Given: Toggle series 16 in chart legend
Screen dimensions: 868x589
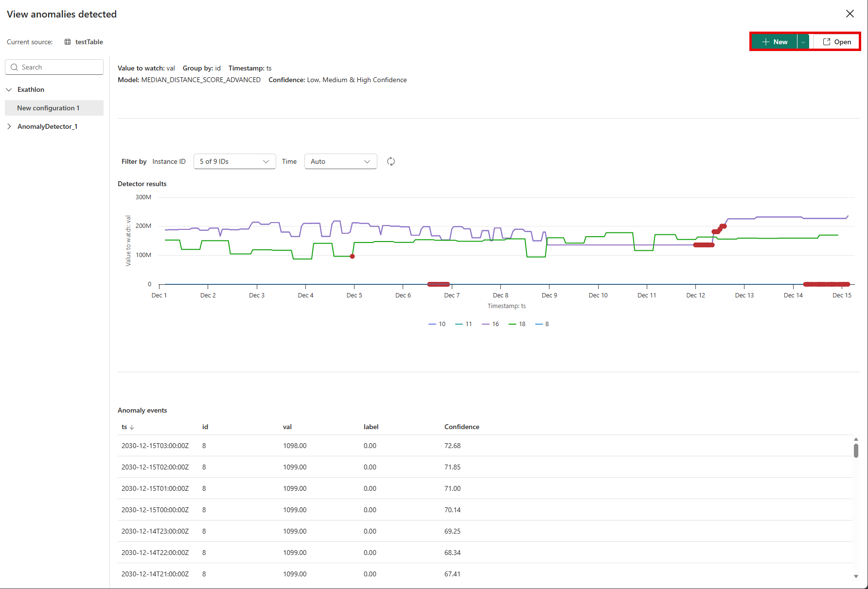Looking at the screenshot, I should 490,324.
